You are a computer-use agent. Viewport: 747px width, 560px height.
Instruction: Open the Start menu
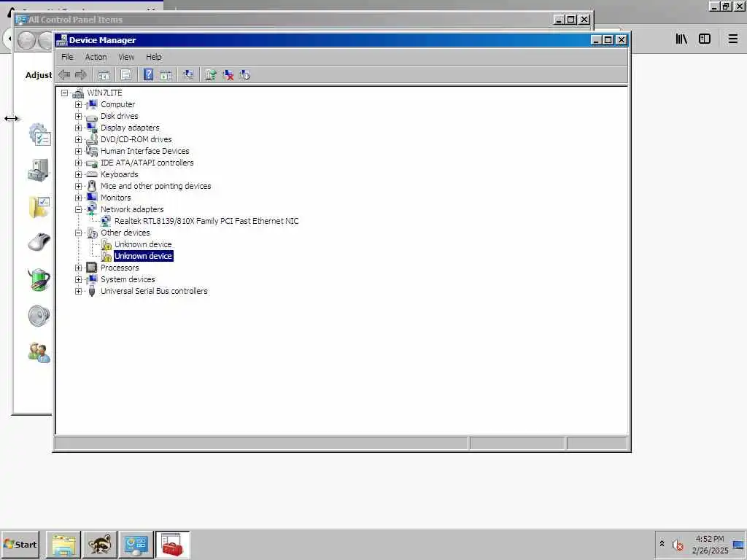pyautogui.click(x=20, y=544)
